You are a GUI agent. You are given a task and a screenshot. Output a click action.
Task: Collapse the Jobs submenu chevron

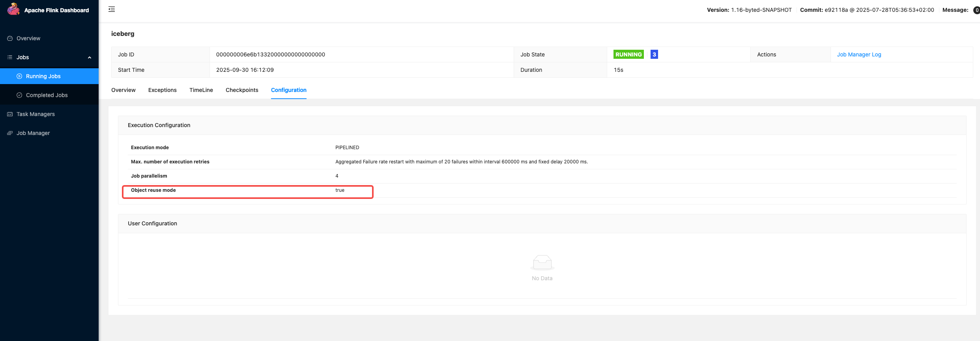coord(90,58)
